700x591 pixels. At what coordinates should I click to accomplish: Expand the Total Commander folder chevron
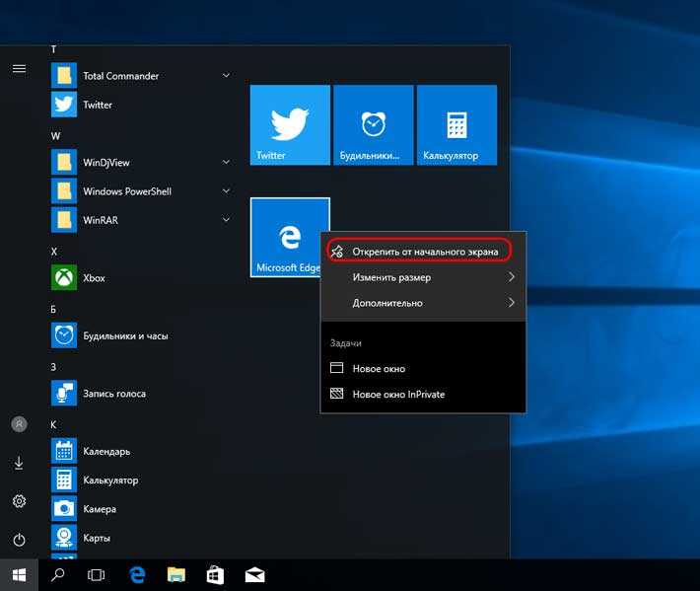click(227, 76)
